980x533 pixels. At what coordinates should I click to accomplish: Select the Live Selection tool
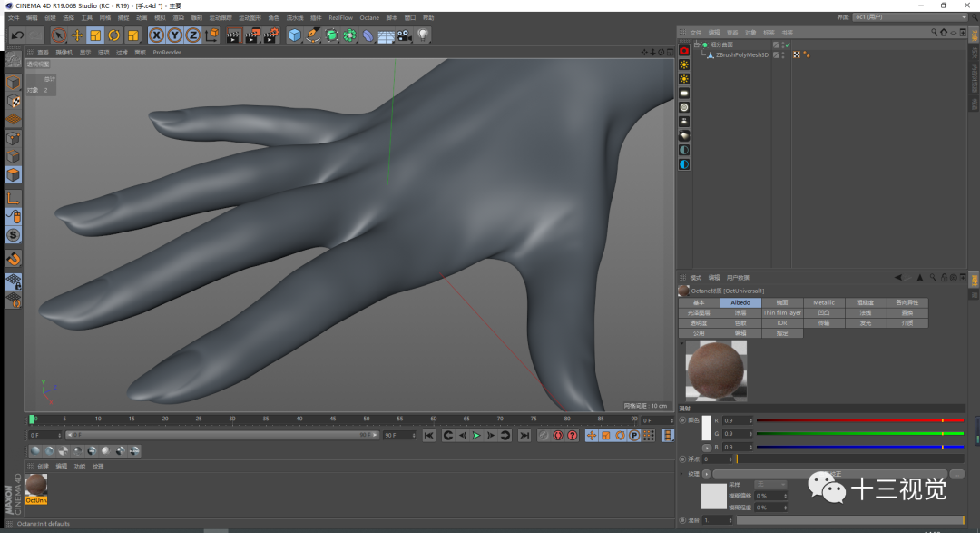pos(59,35)
